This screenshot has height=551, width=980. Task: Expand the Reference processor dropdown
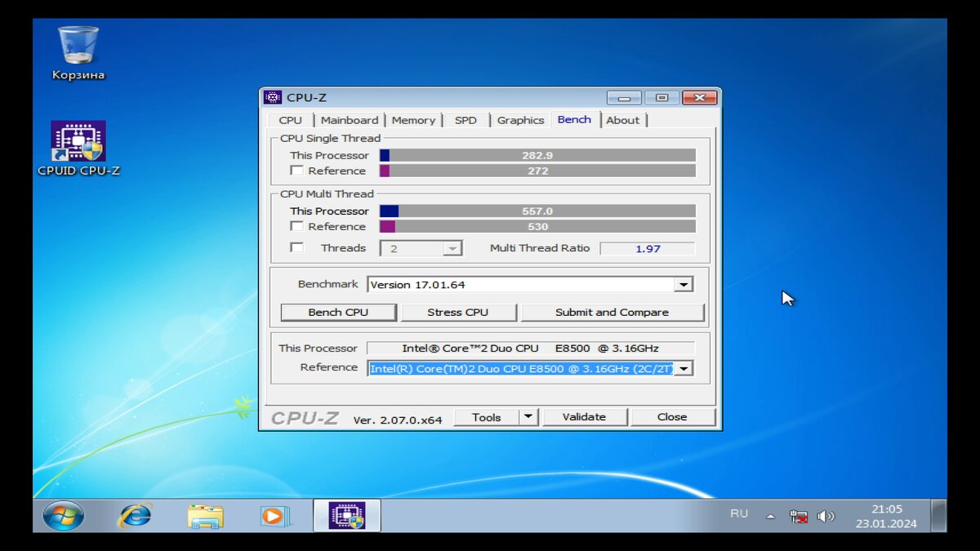(x=684, y=368)
